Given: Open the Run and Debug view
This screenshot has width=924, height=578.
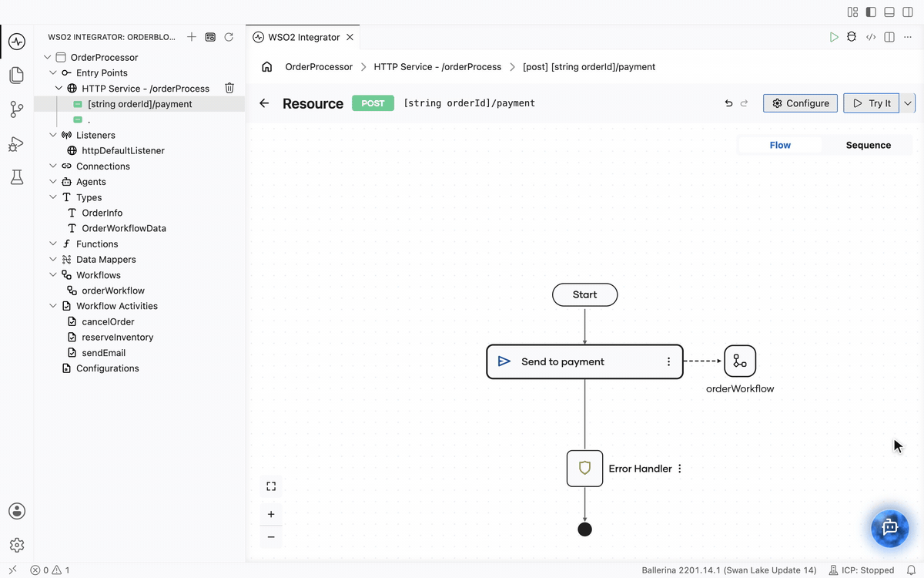Looking at the screenshot, I should (17, 143).
